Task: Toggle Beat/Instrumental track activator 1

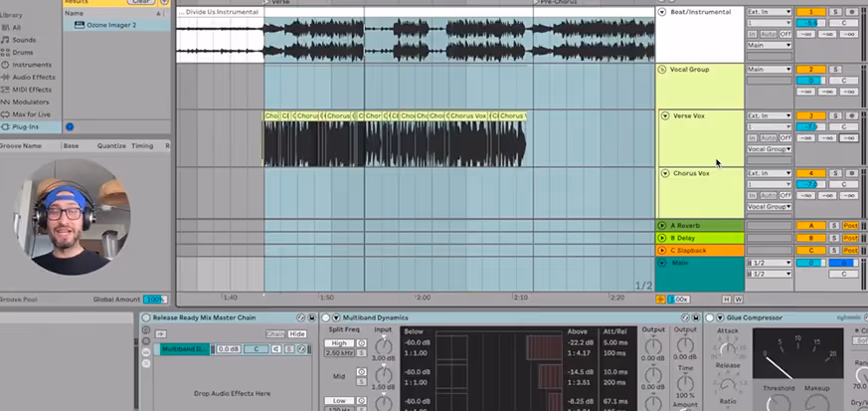Action: coord(811,12)
